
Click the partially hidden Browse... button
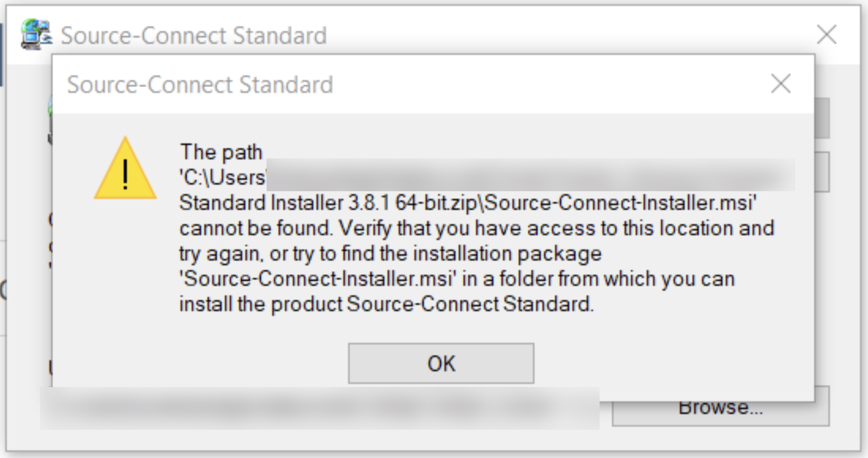pos(720,413)
